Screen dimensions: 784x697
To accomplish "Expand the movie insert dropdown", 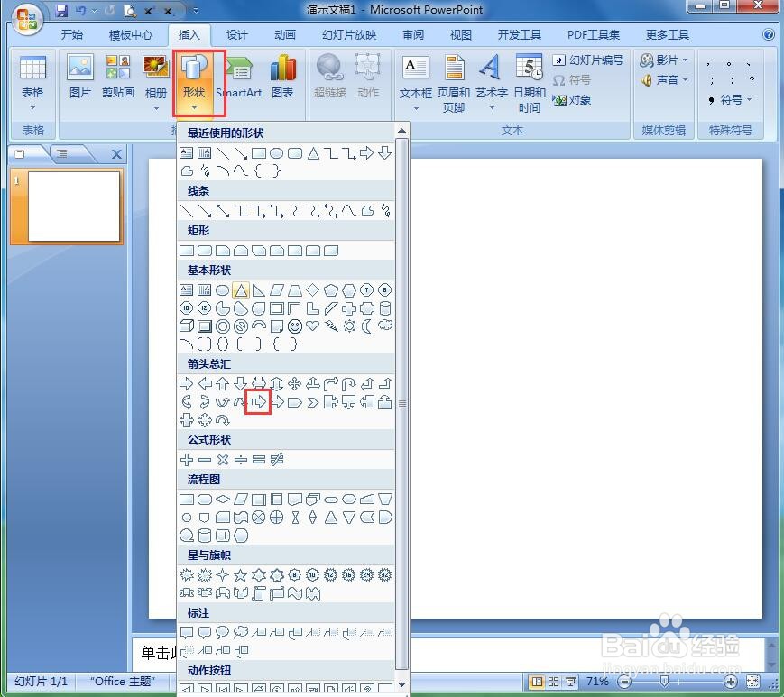I will [685, 60].
